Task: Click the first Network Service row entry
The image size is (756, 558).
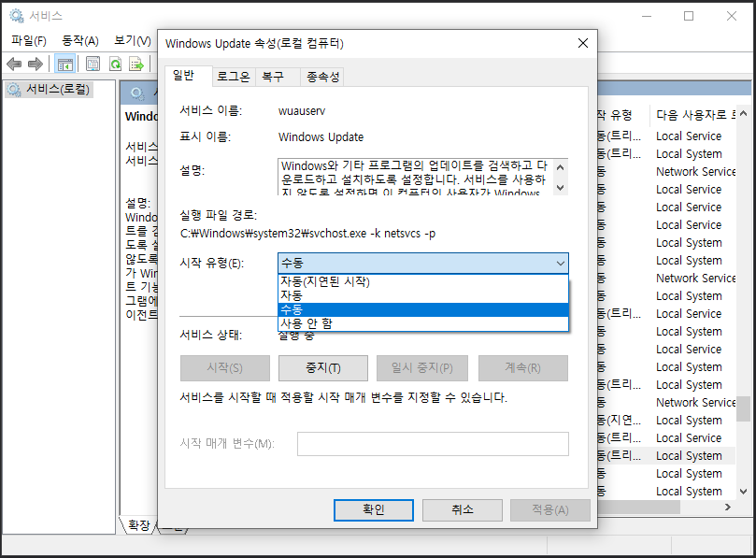Action: tap(696, 172)
